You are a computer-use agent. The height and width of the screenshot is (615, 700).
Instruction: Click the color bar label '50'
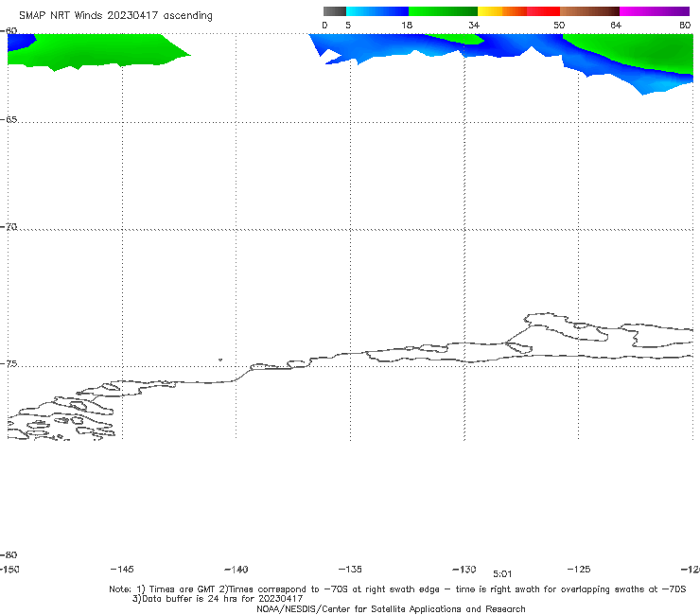pyautogui.click(x=559, y=25)
